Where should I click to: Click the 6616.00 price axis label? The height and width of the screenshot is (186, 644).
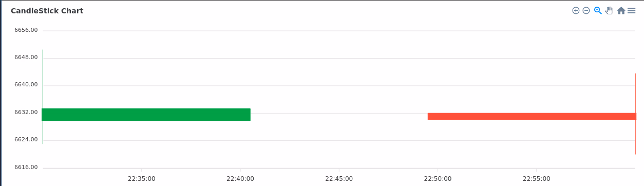(x=26, y=167)
